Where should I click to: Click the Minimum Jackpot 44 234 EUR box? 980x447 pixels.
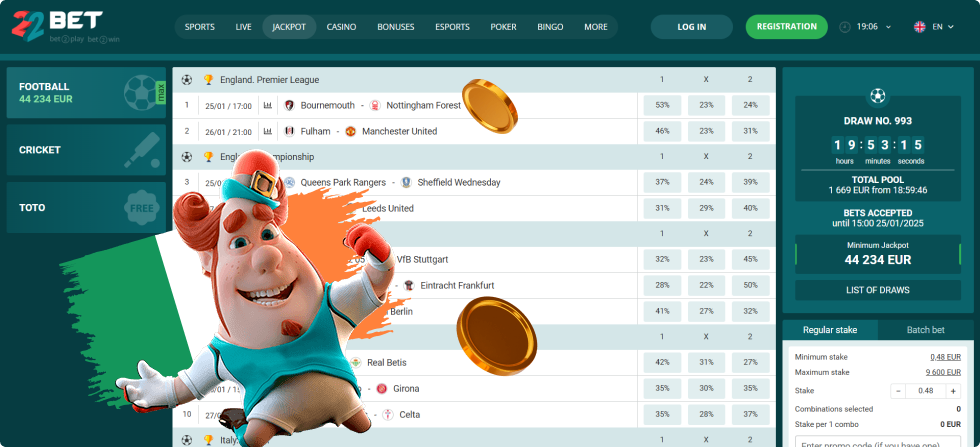coord(878,254)
